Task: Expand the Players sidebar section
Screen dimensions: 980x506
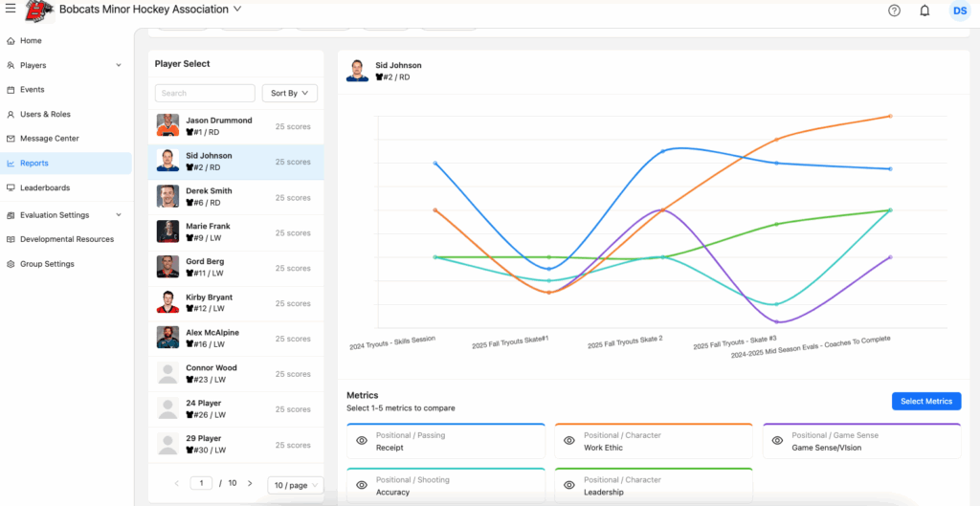Action: click(x=119, y=66)
